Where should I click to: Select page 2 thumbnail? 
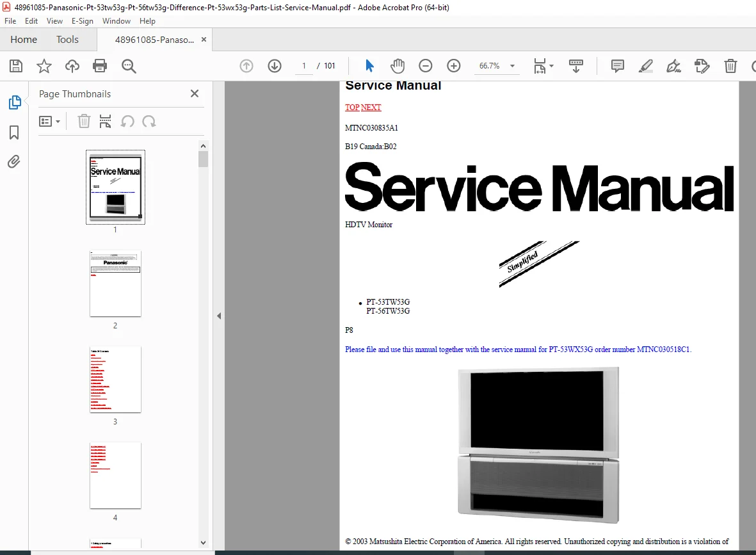pos(115,284)
